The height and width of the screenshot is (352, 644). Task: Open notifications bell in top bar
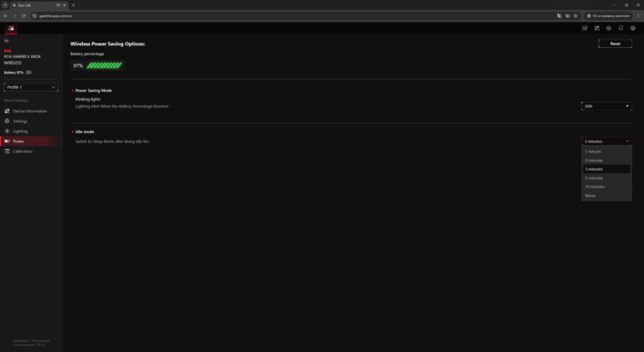click(x=621, y=28)
